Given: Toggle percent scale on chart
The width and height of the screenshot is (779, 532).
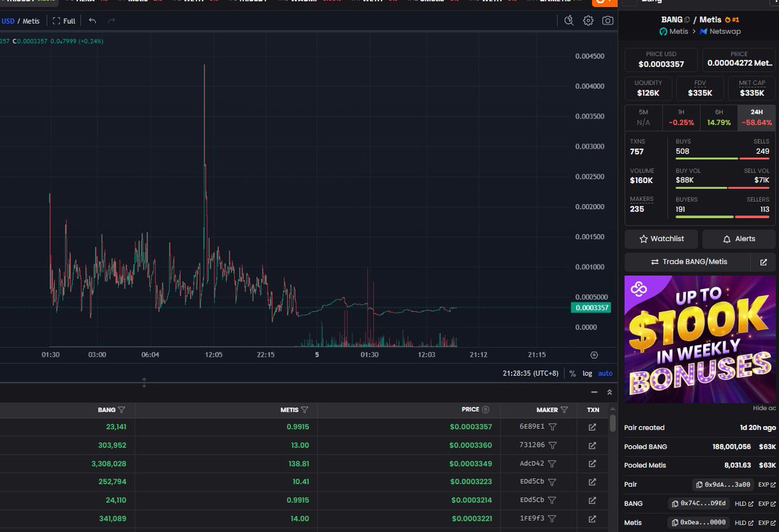Looking at the screenshot, I should pyautogui.click(x=573, y=373).
